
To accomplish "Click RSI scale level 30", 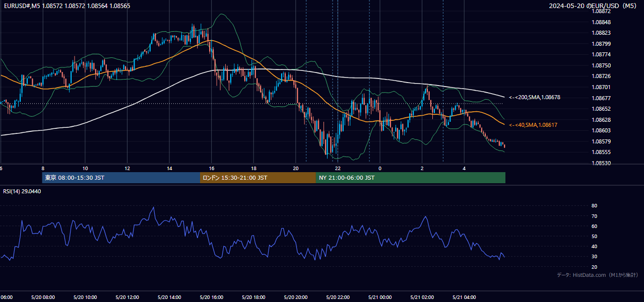I will pyautogui.click(x=594, y=257).
